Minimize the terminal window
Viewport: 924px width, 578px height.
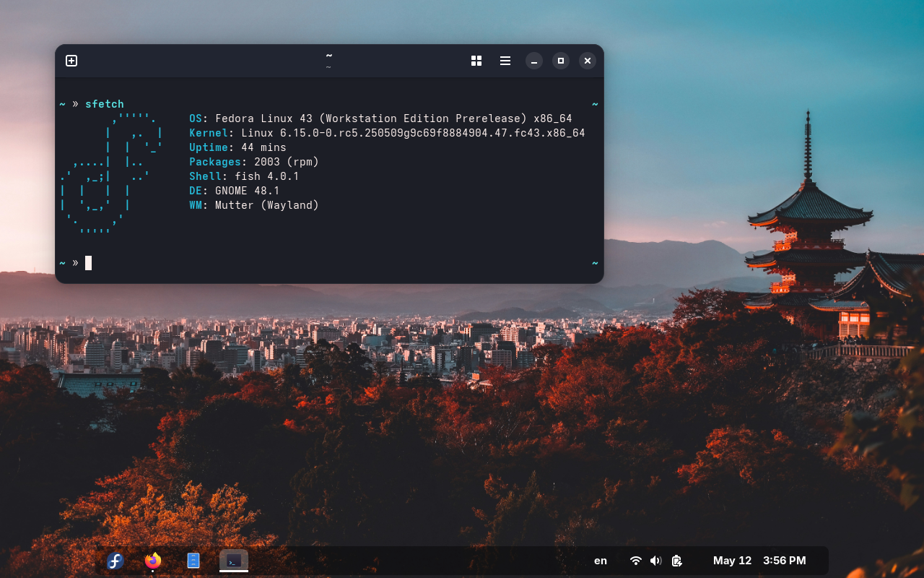click(534, 61)
